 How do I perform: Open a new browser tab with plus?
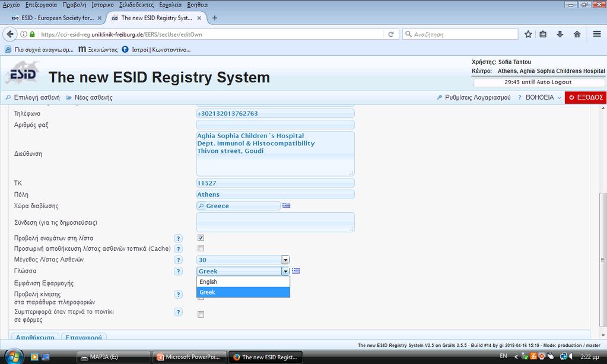click(x=215, y=18)
